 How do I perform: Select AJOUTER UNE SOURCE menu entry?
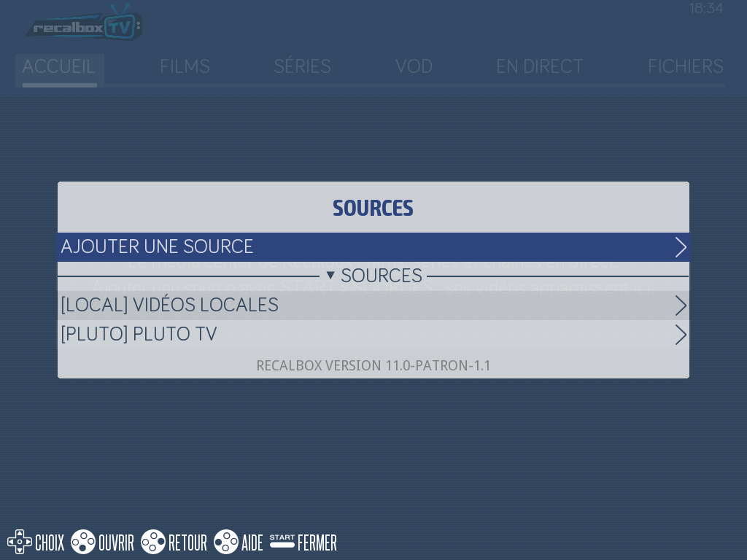tap(373, 247)
